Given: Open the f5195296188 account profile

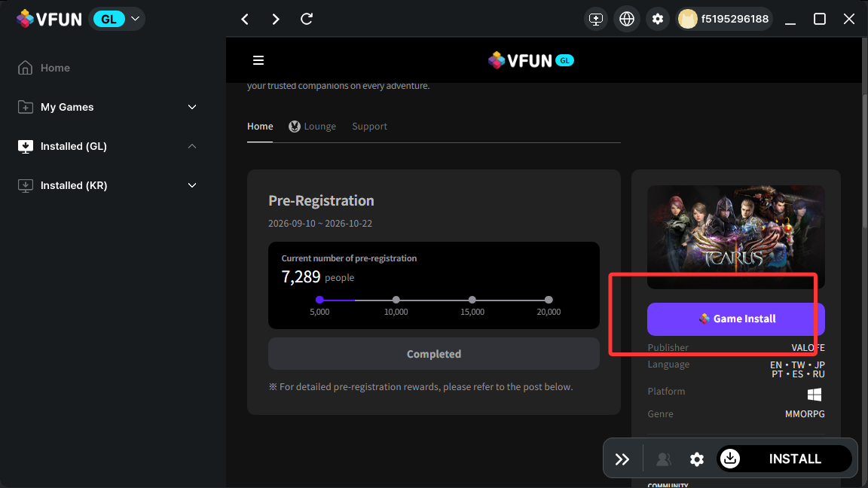Looking at the screenshot, I should (x=724, y=19).
